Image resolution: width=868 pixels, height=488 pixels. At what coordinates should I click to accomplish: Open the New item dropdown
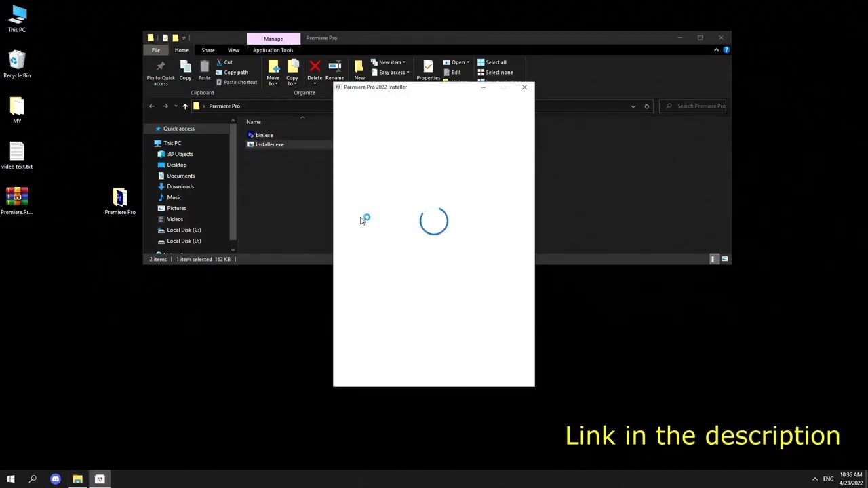coord(389,62)
